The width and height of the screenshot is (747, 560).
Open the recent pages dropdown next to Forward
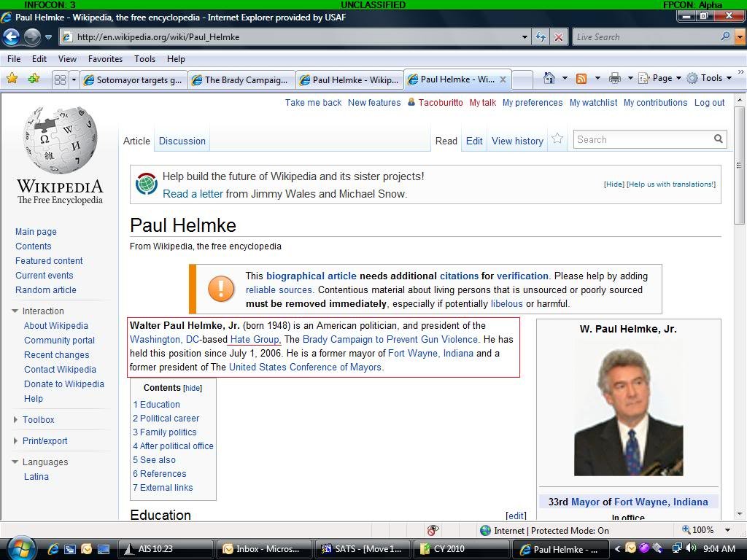click(48, 36)
